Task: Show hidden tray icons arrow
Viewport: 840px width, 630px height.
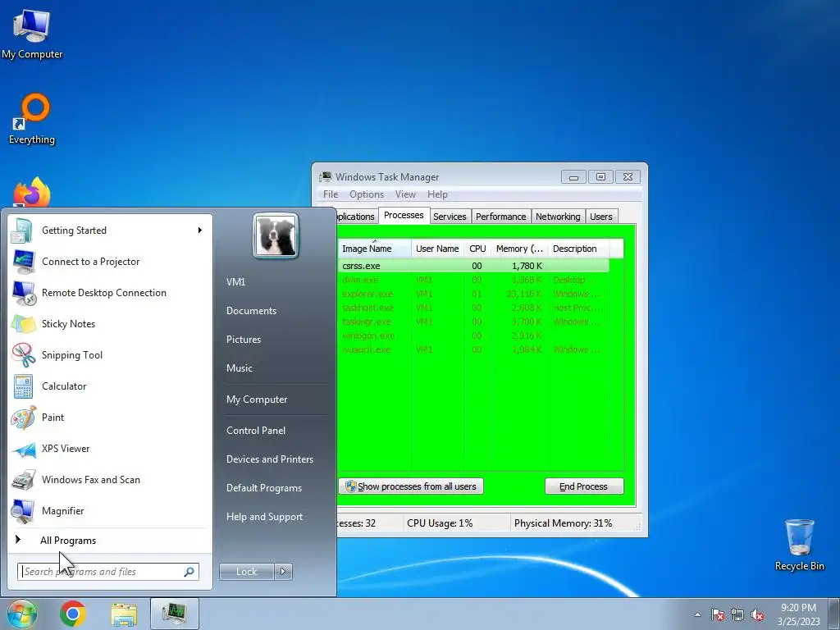Action: (697, 614)
